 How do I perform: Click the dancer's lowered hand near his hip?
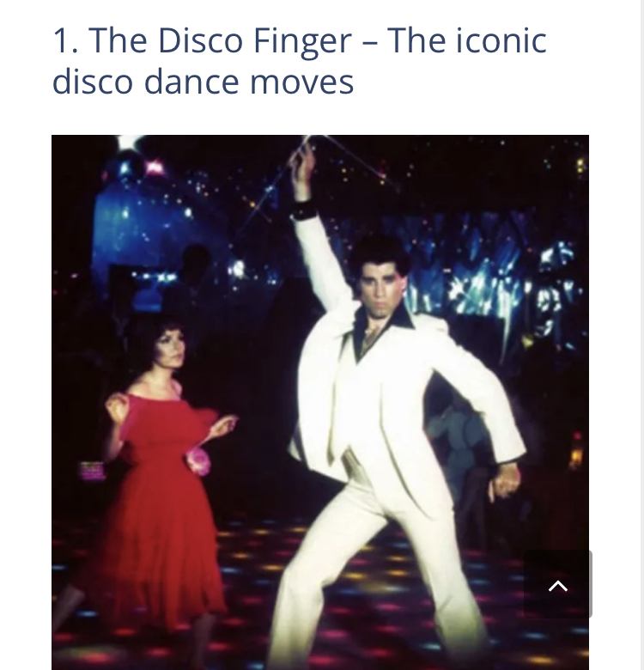click(504, 482)
